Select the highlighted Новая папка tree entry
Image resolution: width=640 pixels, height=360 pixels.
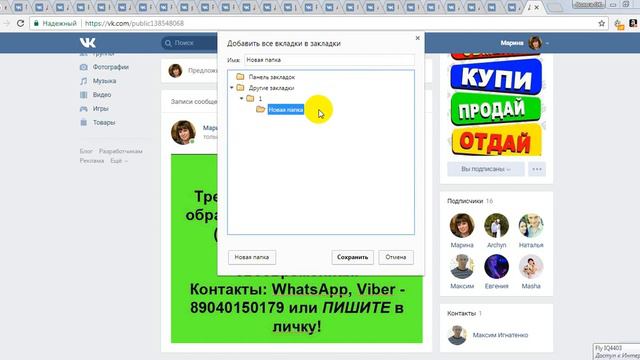coord(286,109)
